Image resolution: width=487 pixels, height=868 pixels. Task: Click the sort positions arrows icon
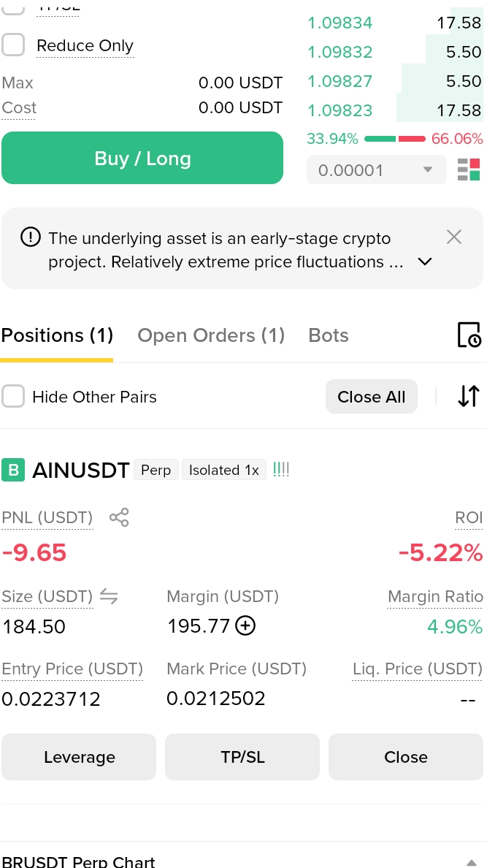468,396
